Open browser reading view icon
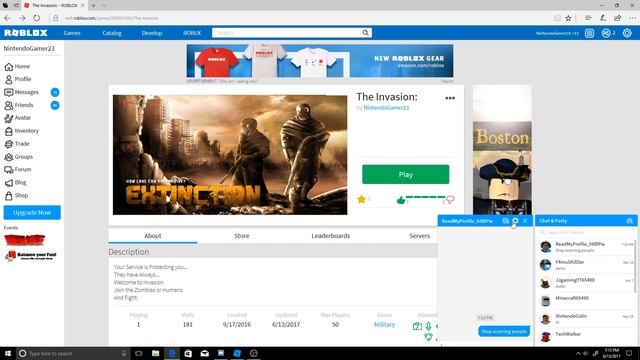Screen dimensions: 640x360 (x=558, y=18)
